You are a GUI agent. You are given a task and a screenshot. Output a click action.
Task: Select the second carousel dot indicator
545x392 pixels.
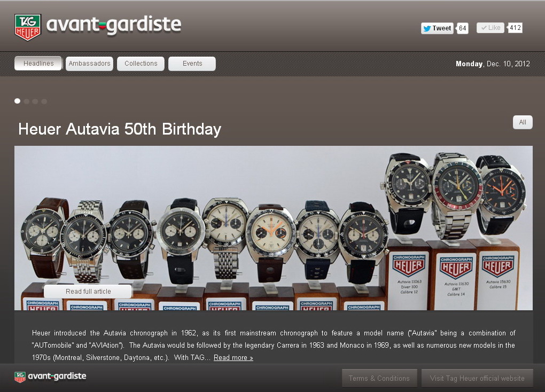(x=26, y=101)
